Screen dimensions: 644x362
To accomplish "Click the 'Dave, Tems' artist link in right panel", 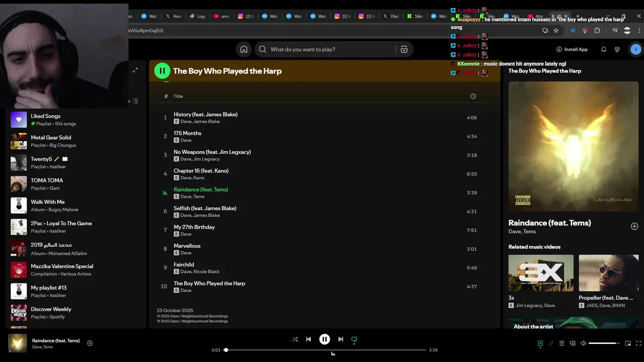I will (x=522, y=232).
